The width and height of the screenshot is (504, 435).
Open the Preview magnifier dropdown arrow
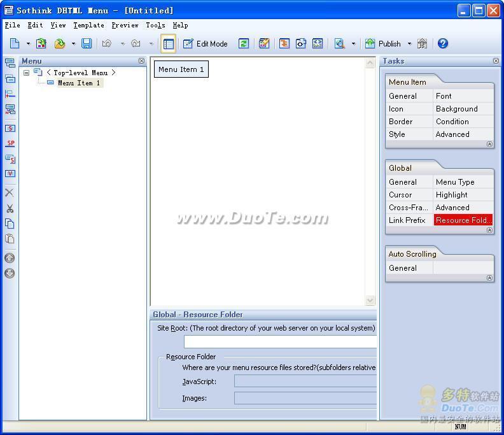tap(354, 43)
